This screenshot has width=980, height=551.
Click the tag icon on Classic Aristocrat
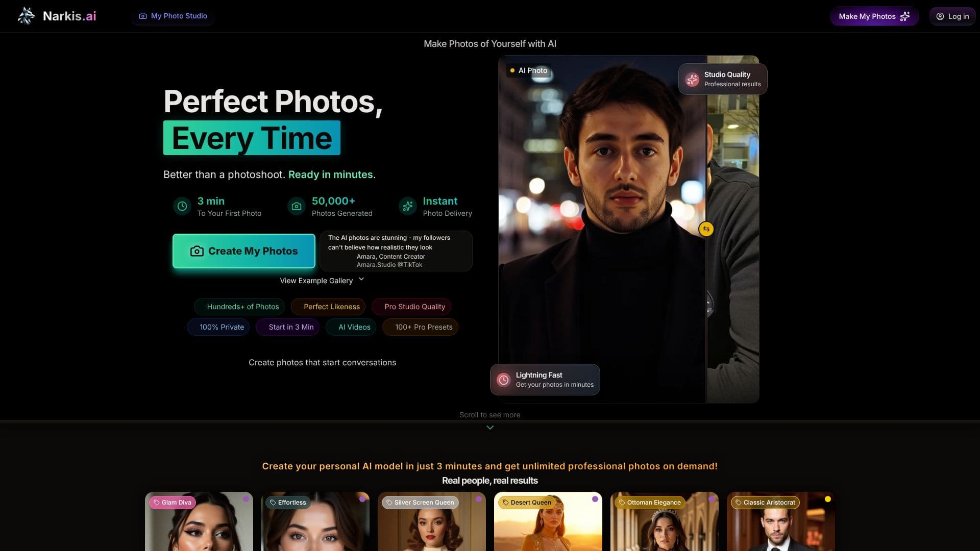tap(739, 503)
